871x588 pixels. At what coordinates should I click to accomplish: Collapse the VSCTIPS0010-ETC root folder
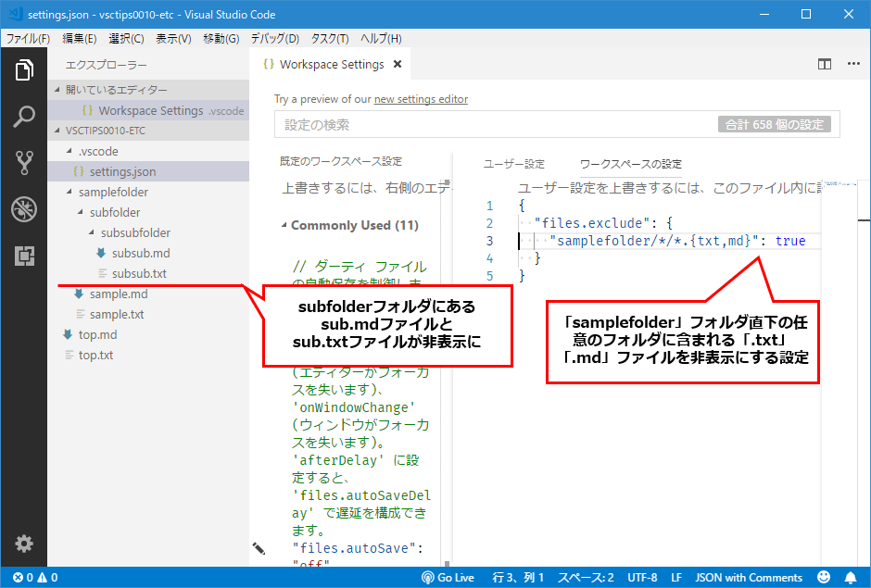tap(57, 131)
